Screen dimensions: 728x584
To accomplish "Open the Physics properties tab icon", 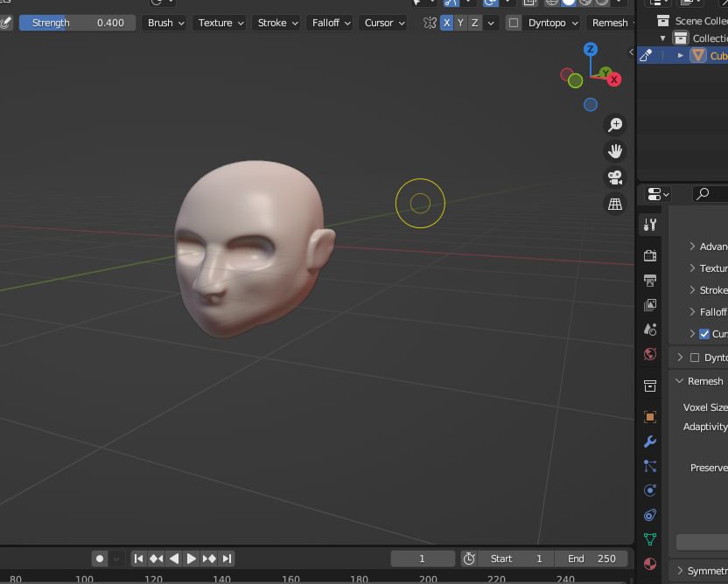I will (x=649, y=490).
